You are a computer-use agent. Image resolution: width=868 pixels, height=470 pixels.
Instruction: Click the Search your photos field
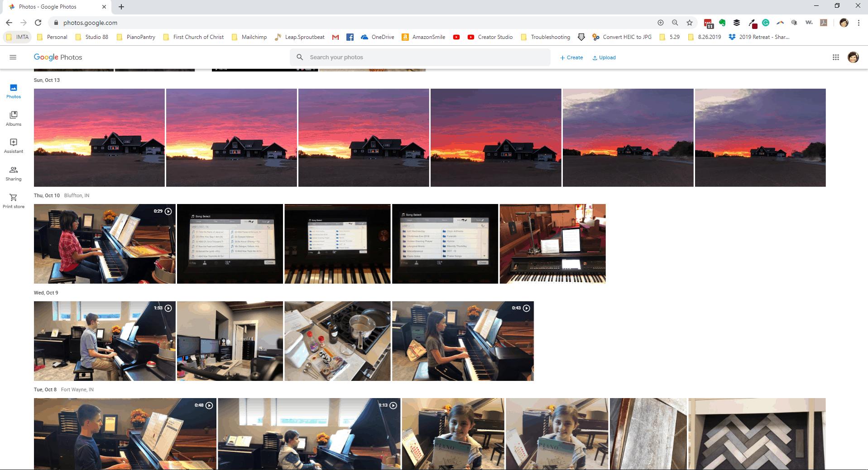[x=420, y=57]
